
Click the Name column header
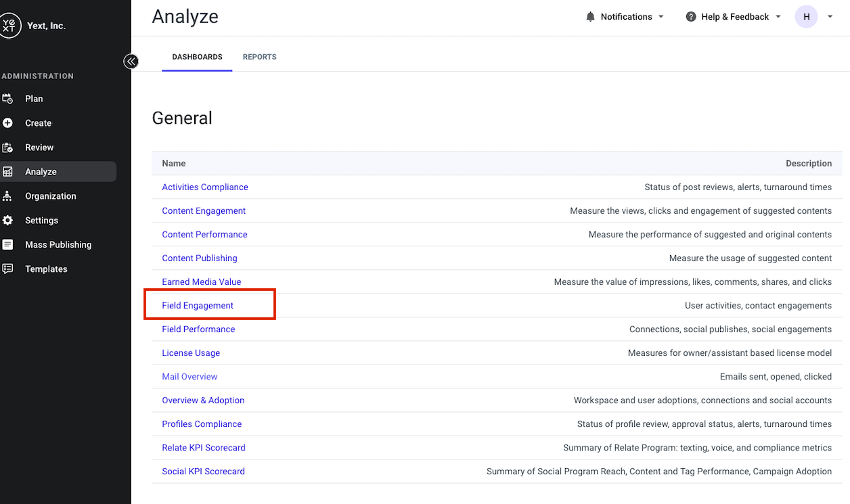pos(174,164)
